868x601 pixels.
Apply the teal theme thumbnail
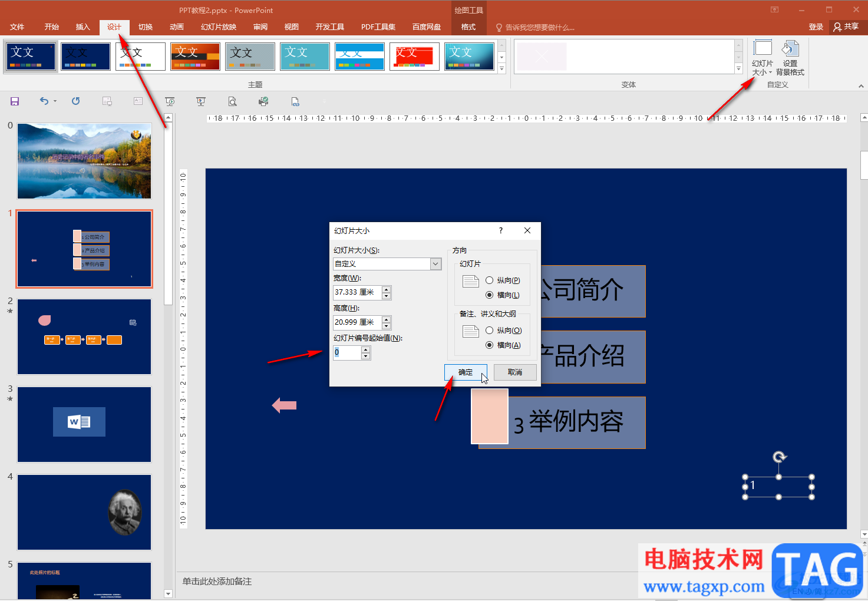click(x=305, y=57)
